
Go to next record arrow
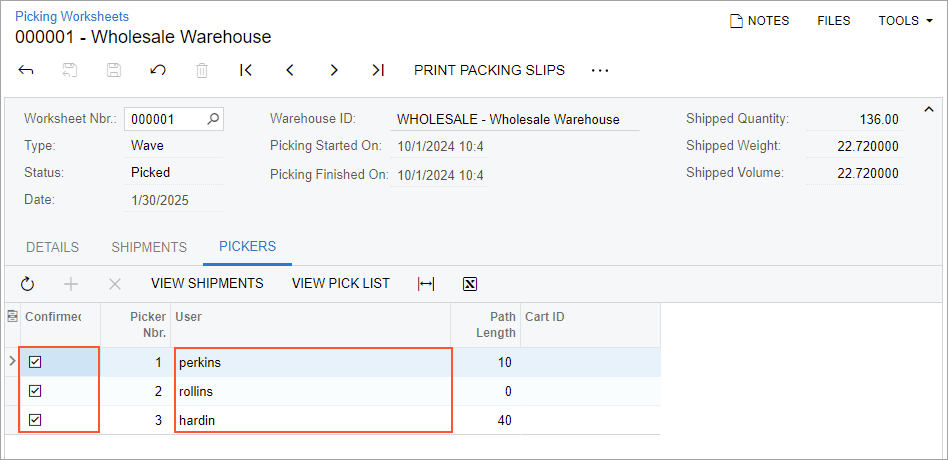pyautogui.click(x=334, y=70)
